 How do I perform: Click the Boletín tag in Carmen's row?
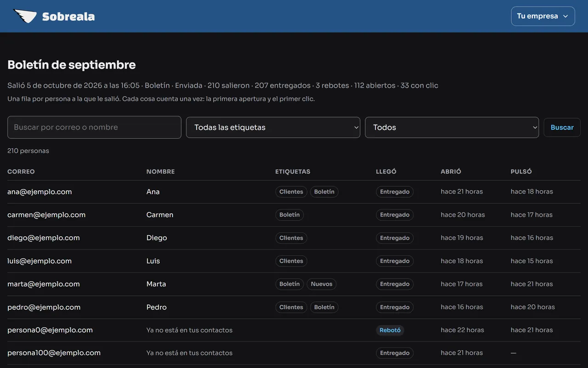click(289, 215)
